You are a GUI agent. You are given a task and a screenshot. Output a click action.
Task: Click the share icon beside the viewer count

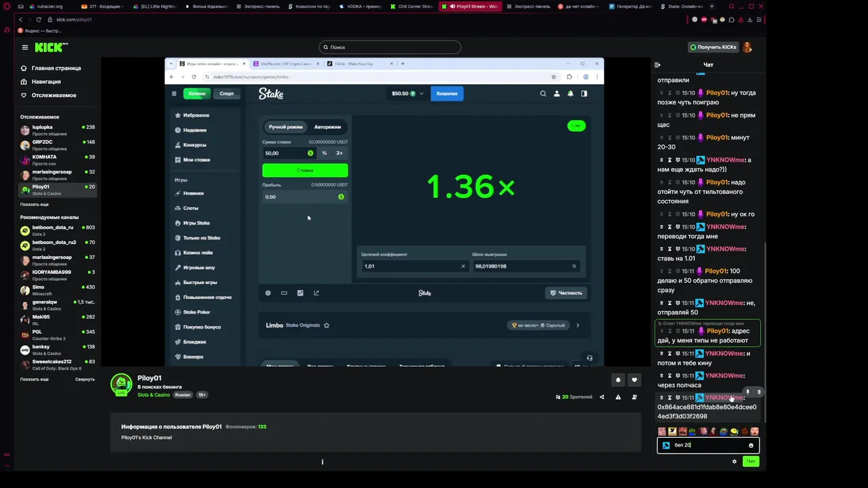pos(601,397)
